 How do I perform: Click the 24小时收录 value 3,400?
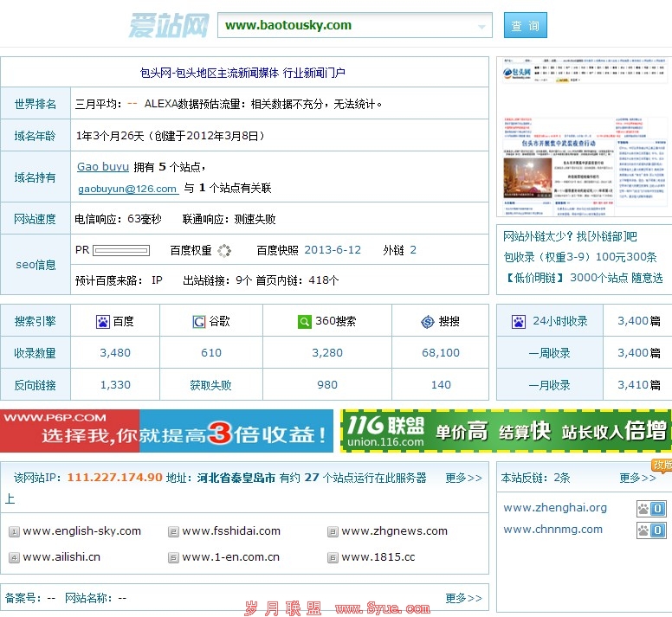[632, 321]
